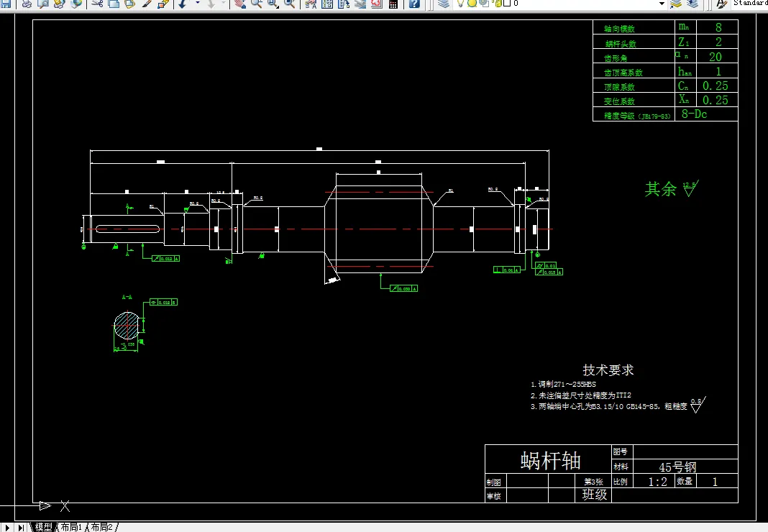Click the Save icon in the toolbar

coord(6,4)
